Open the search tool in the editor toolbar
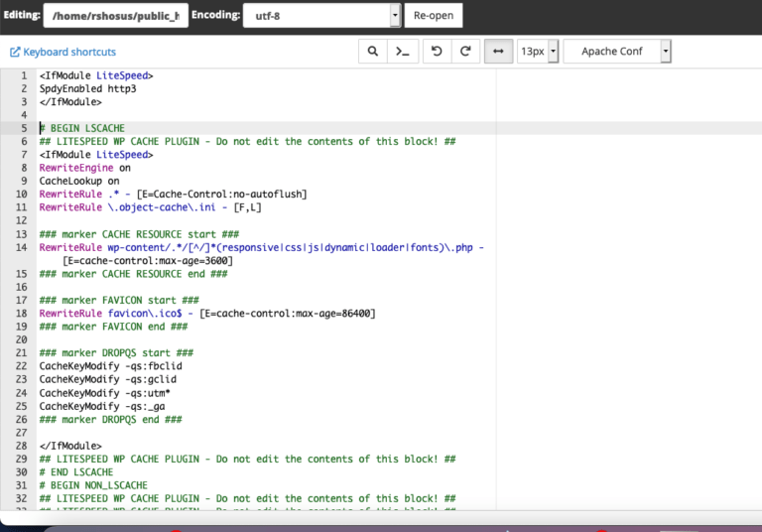 (373, 51)
